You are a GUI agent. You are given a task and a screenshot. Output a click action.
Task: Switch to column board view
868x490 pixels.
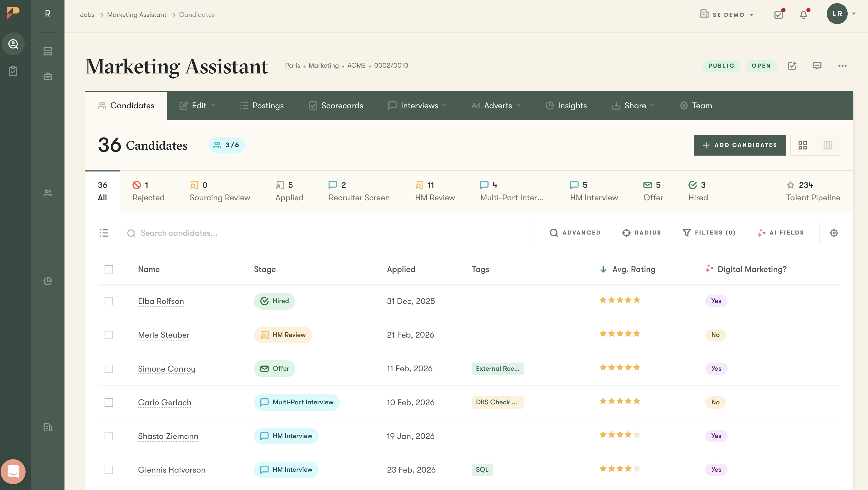coord(828,145)
